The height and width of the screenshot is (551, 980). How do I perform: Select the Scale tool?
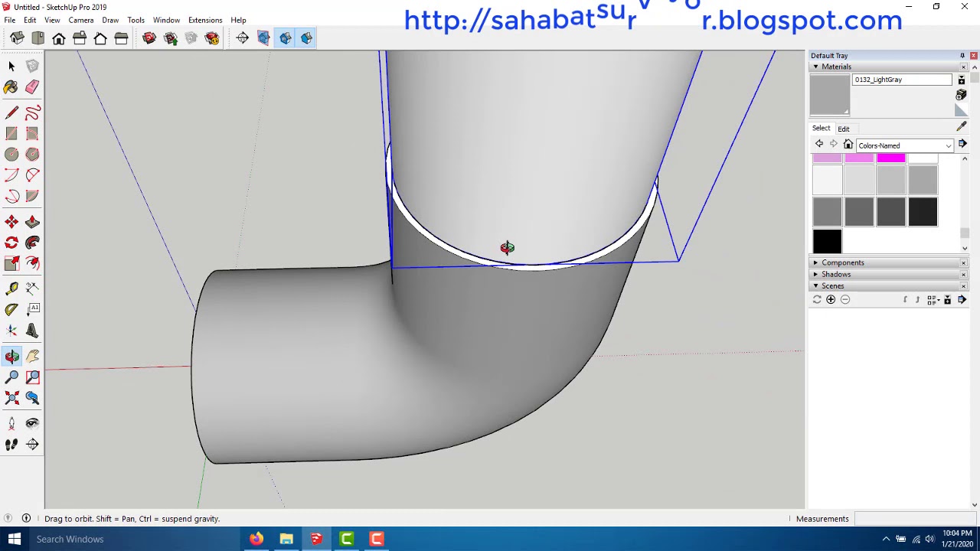pyautogui.click(x=11, y=263)
